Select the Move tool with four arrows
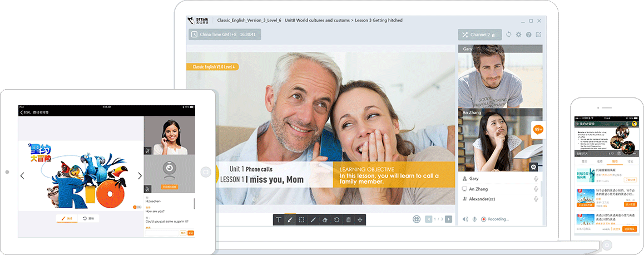Viewport: 644px width, 255px height. tap(360, 220)
